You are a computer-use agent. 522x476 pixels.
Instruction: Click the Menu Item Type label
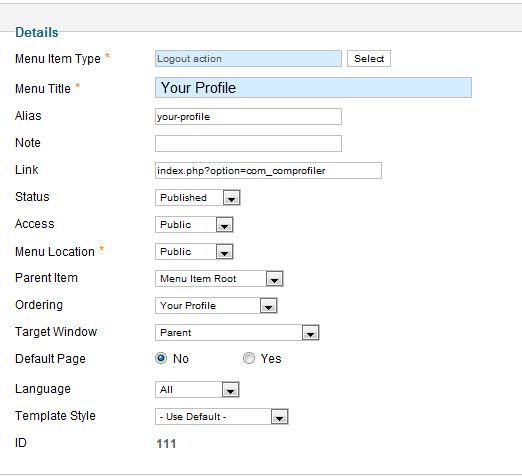tap(58, 59)
